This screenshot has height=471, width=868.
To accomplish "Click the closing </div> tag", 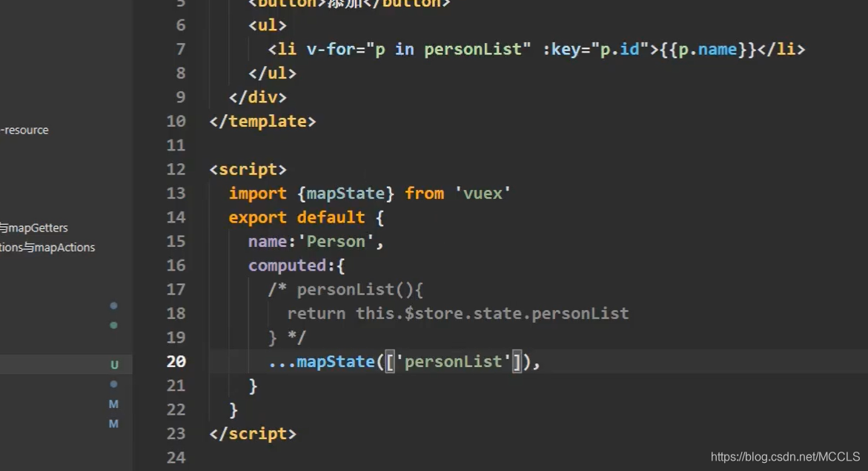I will pyautogui.click(x=258, y=97).
